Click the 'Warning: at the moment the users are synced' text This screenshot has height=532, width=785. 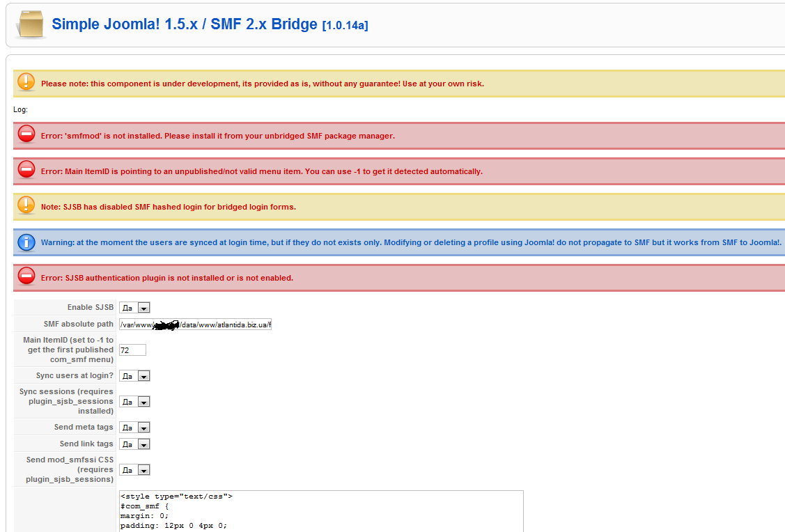point(411,243)
